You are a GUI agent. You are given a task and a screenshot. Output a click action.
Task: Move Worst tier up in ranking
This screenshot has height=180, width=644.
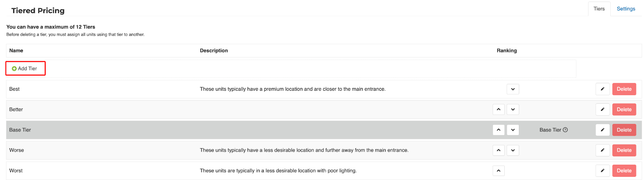point(498,171)
